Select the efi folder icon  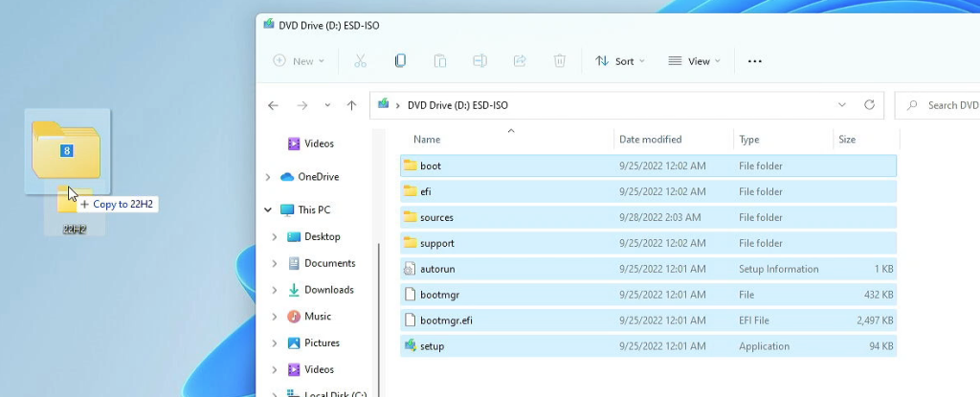[410, 191]
